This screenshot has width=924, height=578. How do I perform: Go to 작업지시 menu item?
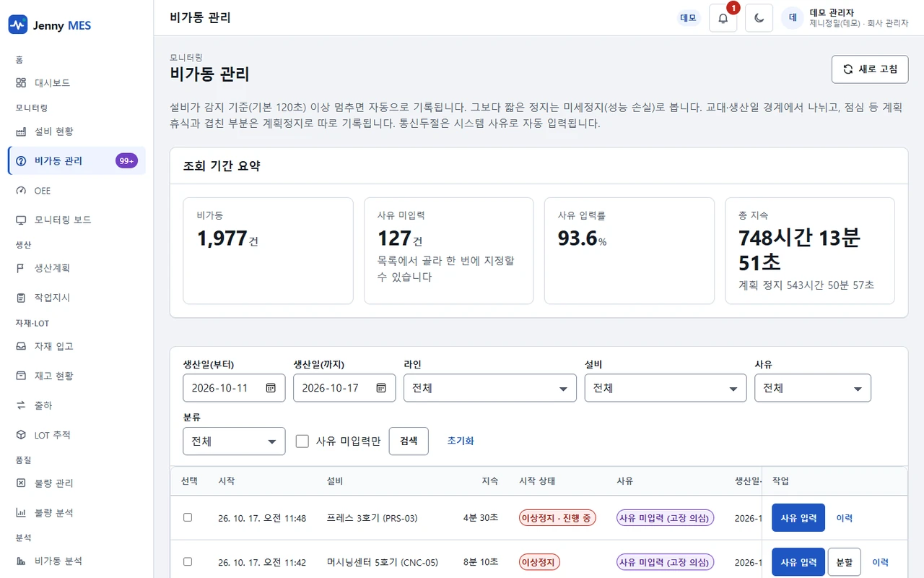coord(77,298)
